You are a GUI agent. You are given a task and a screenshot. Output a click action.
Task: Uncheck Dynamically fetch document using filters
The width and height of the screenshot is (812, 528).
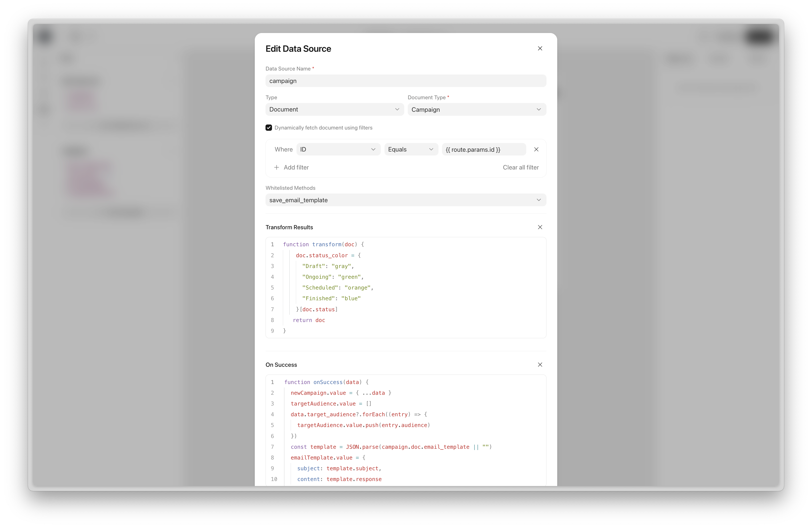tap(269, 127)
